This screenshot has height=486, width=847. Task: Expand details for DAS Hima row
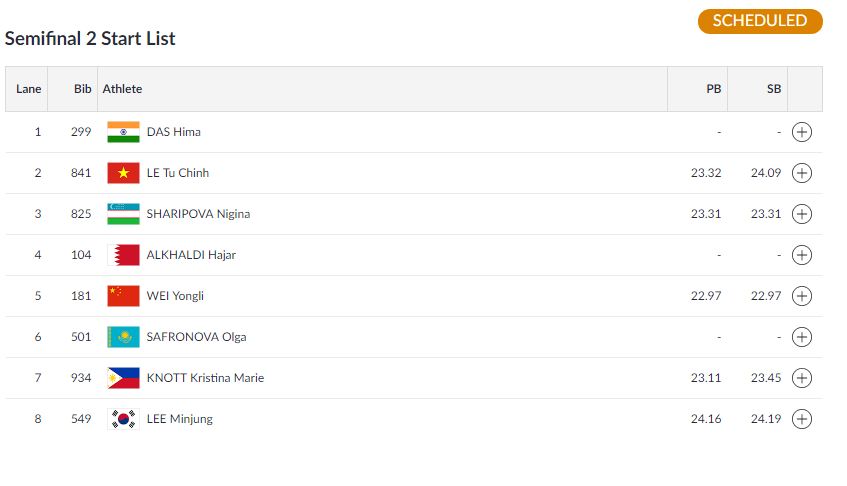click(x=801, y=132)
